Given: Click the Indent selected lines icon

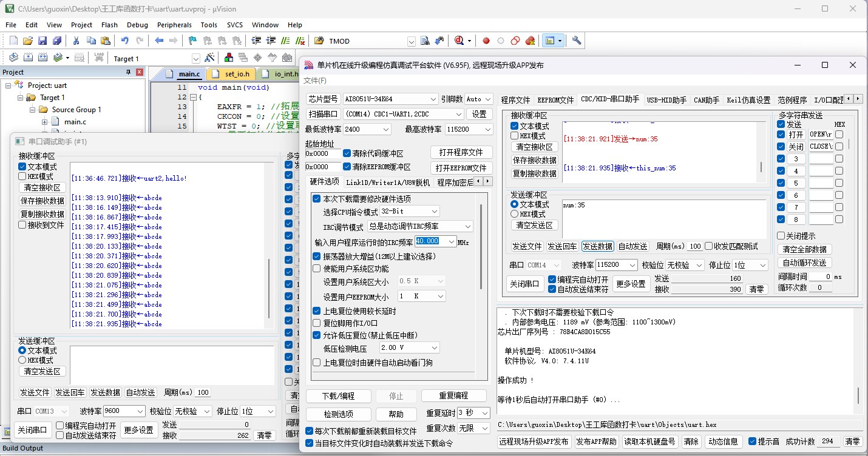Looking at the screenshot, I should click(256, 41).
